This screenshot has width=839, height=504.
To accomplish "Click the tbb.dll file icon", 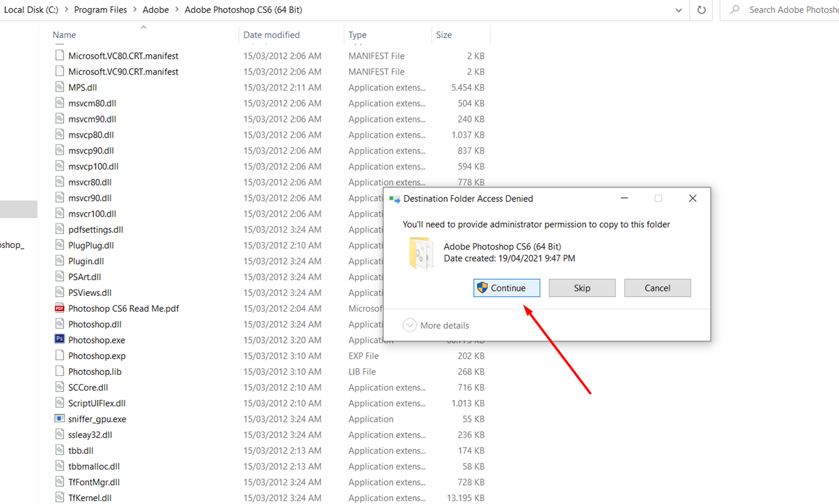I will [59, 450].
